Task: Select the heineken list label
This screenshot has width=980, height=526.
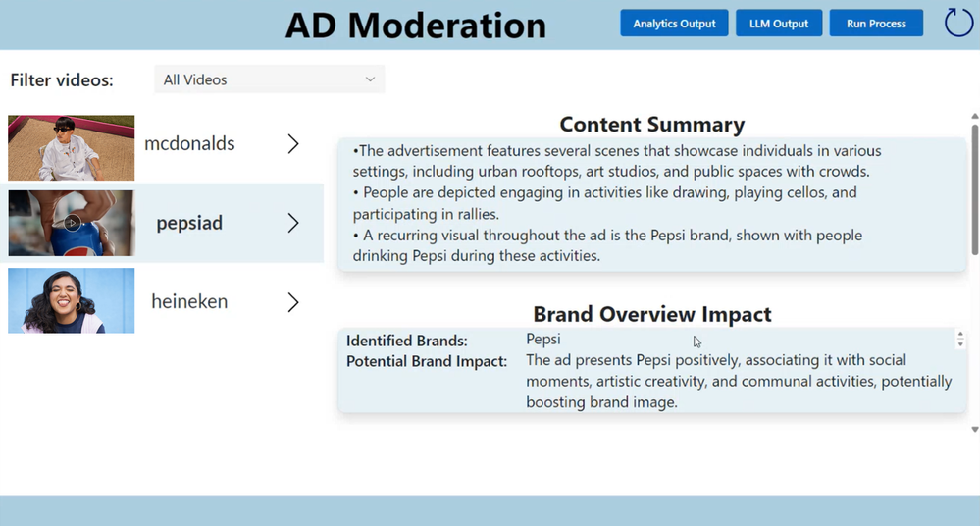Action: click(x=189, y=301)
